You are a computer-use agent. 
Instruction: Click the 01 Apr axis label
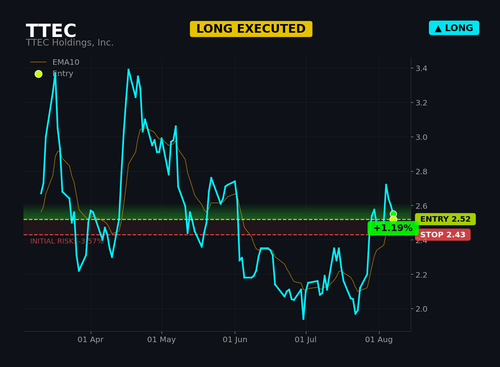tap(91, 340)
